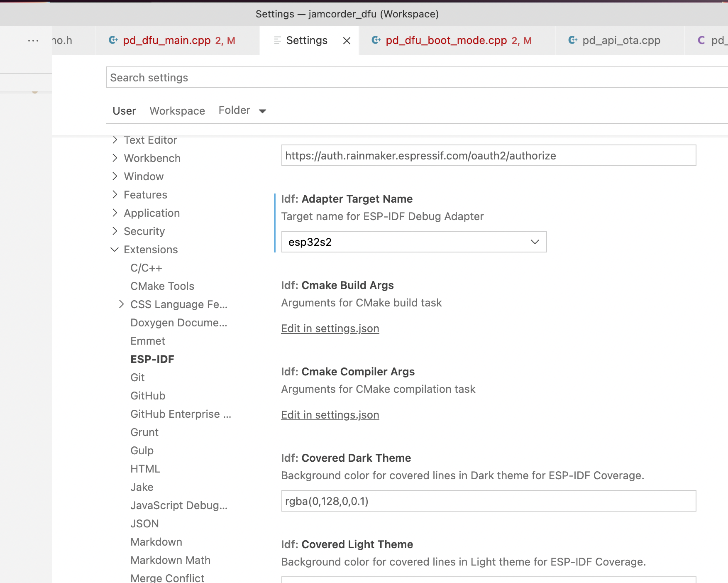This screenshot has width=728, height=583.
Task: Open settings.json from Cmake Build Args
Action: (x=330, y=328)
